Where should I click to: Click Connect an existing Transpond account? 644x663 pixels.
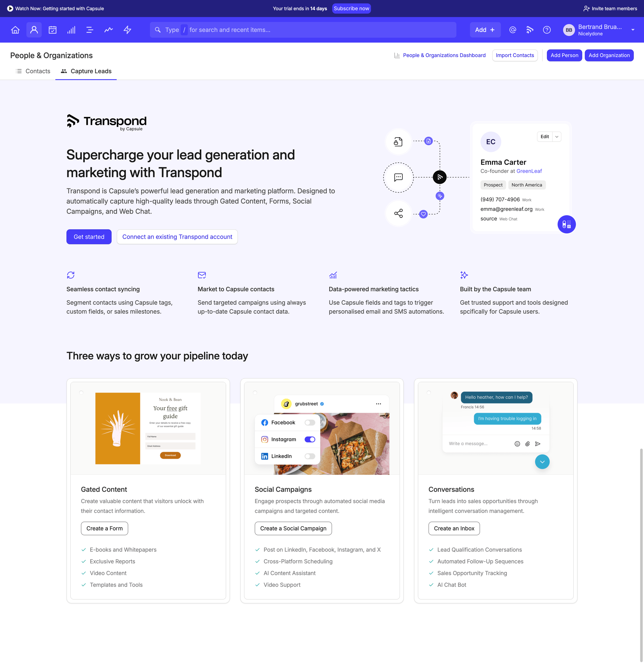(x=177, y=237)
